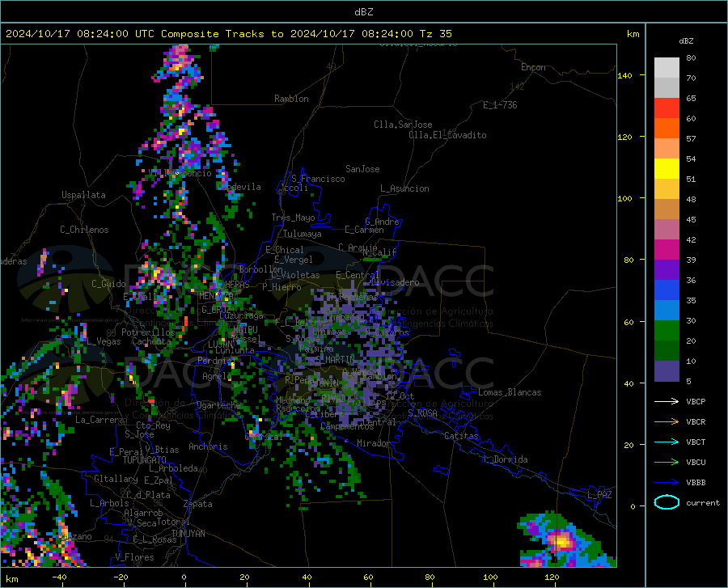728x588 pixels.
Task: Click the dBZ title at top
Action: tap(363, 12)
